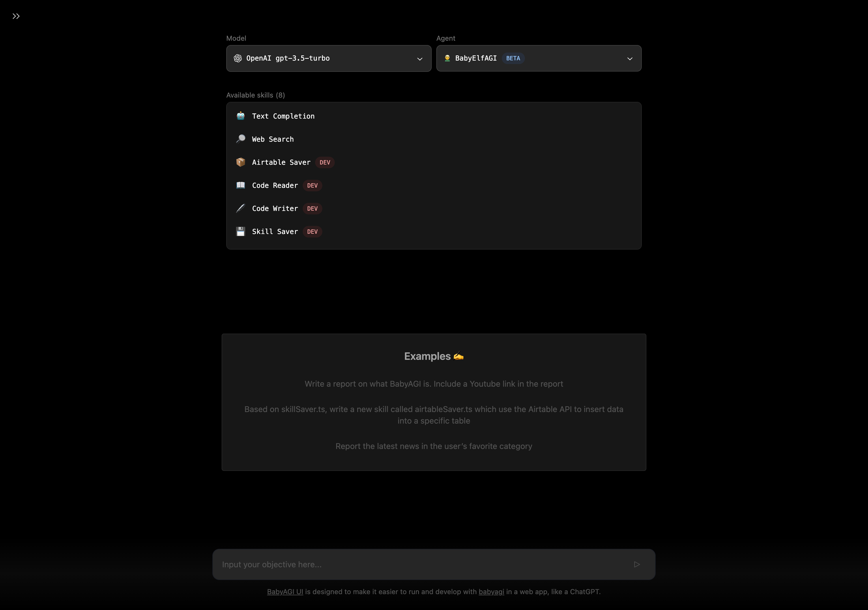Click BETA badge on BabyElfAGI
This screenshot has height=610, width=868.
point(513,58)
